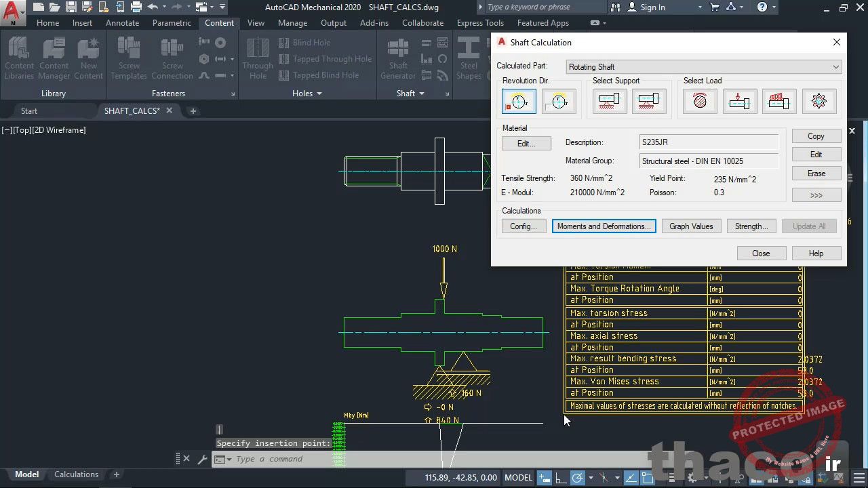Click the Screw Templates ribbon icon
This screenshot has width=868, height=488.
(x=129, y=58)
